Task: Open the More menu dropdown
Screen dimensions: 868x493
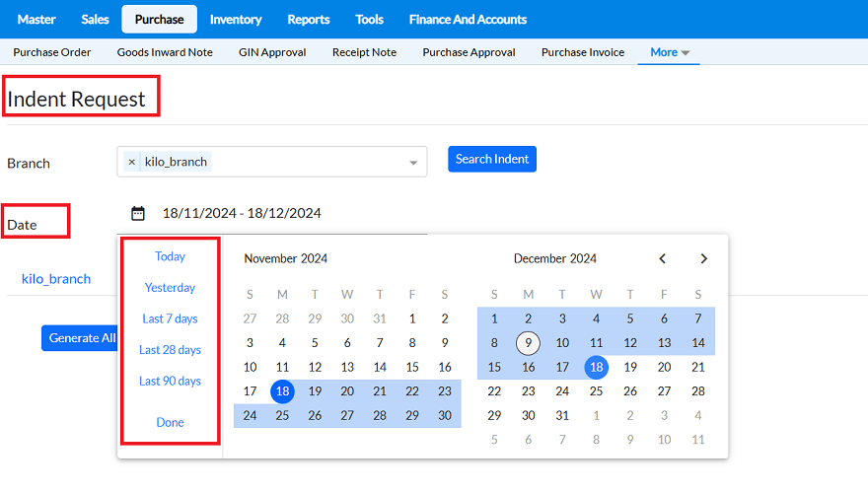Action: point(670,52)
